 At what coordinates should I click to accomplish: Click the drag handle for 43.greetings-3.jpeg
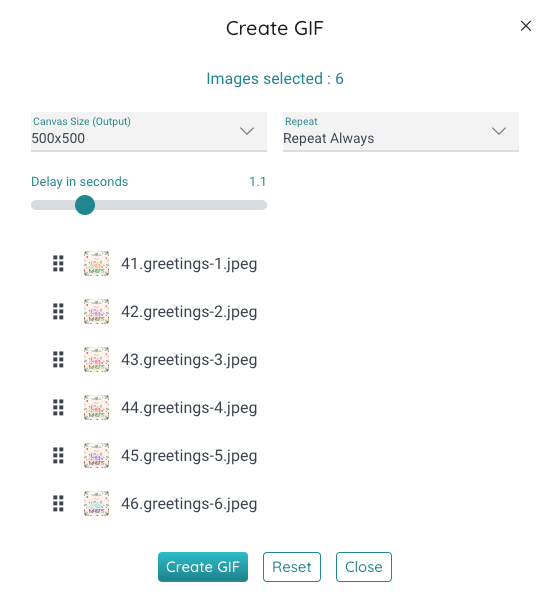(58, 360)
